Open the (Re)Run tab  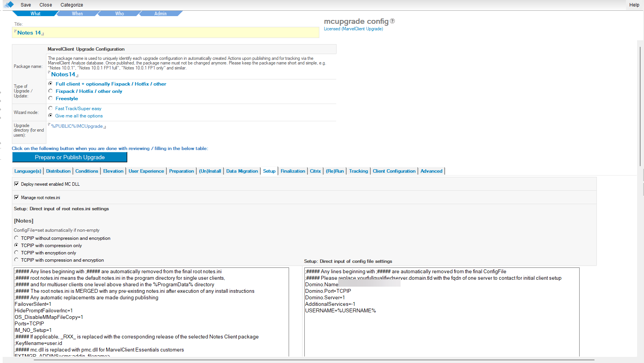[x=335, y=171]
